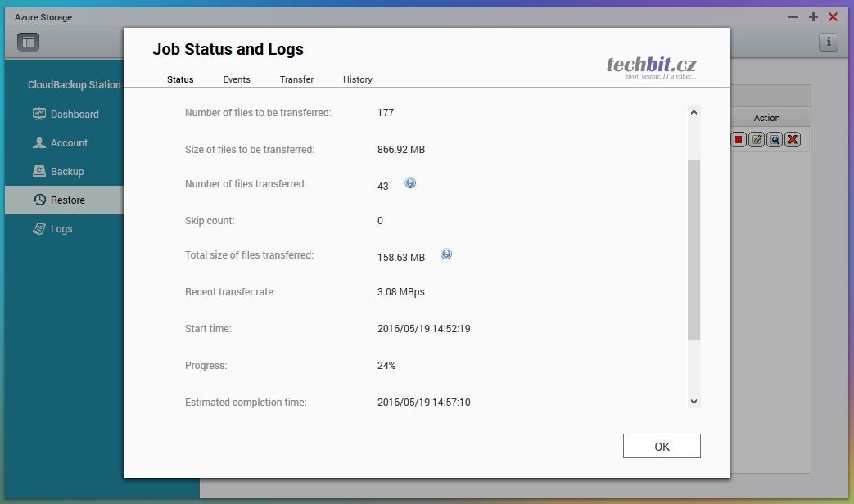Open the History tab

click(358, 79)
